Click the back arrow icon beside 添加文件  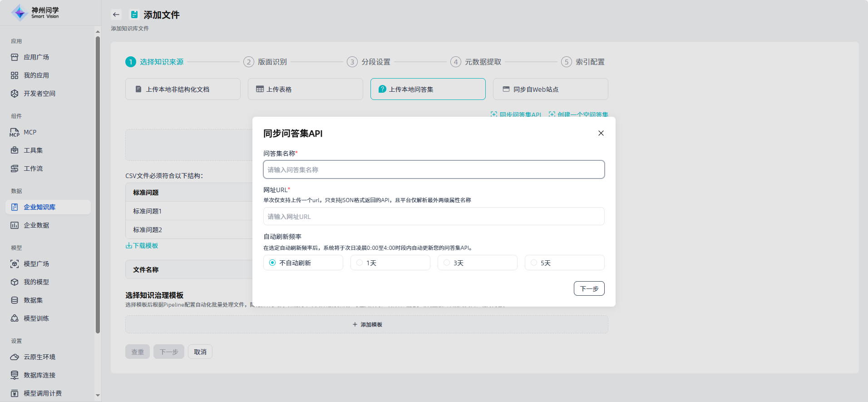tap(116, 15)
